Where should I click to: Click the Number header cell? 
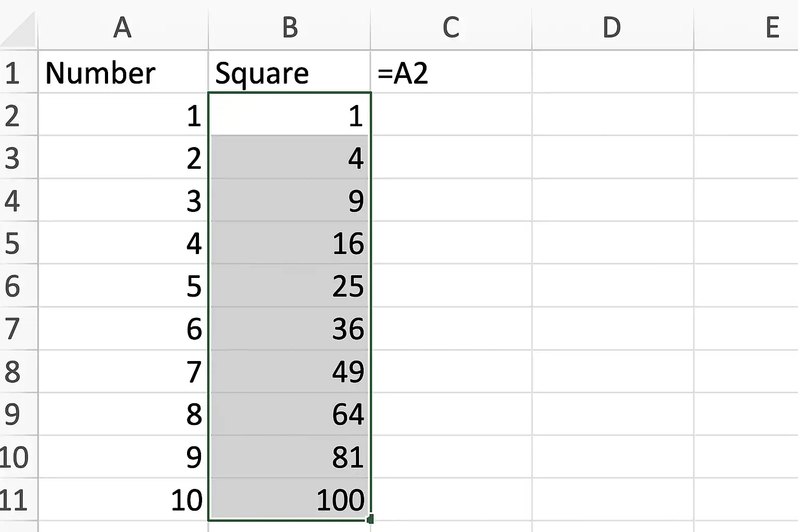[123, 72]
